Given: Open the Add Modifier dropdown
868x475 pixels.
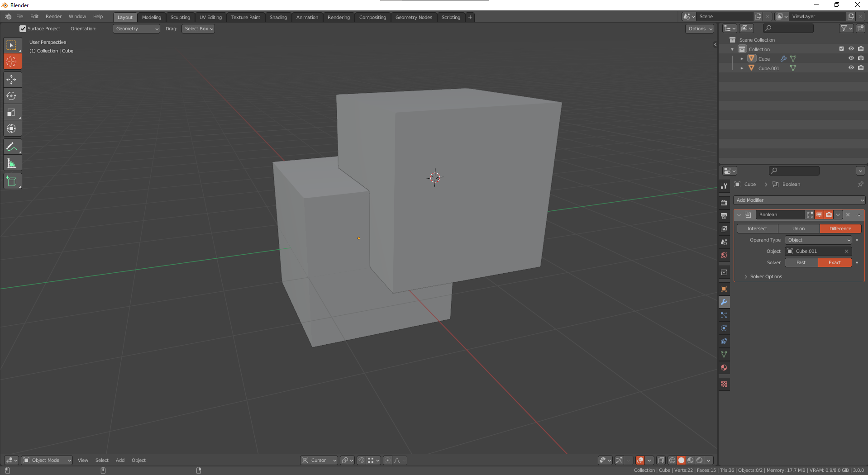Looking at the screenshot, I should (x=799, y=200).
